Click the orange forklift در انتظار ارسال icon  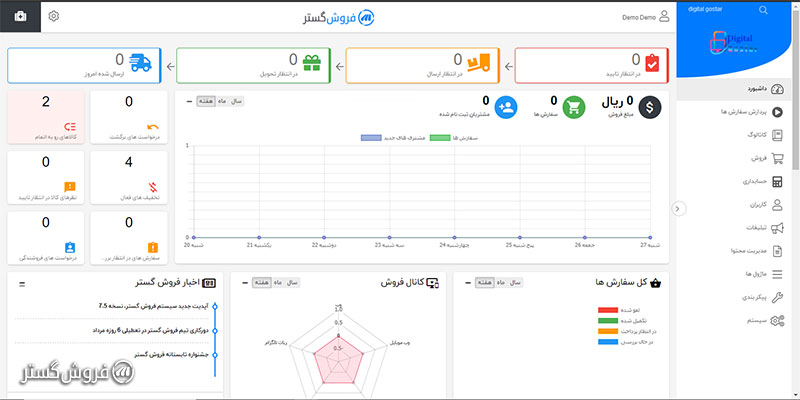(x=479, y=62)
